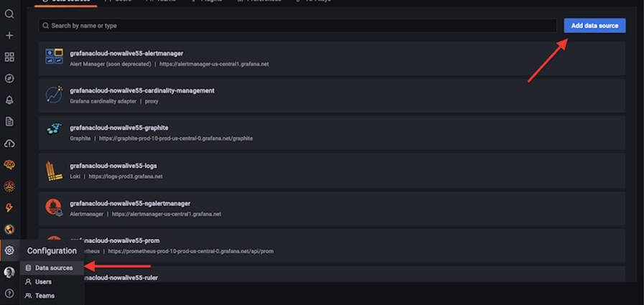Open grafanacloud-nowalive55-cardinality-management data source
The height and width of the screenshot is (305, 644).
click(142, 91)
